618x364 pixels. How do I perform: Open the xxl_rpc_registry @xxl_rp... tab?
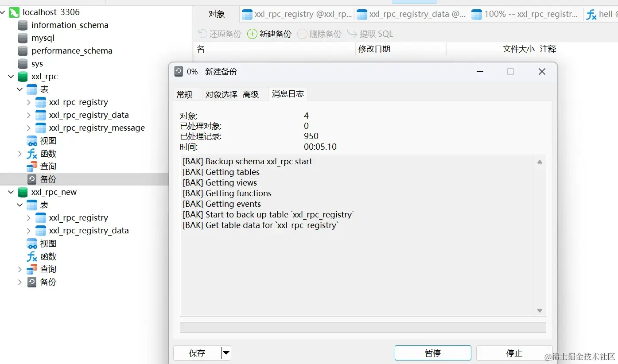tap(297, 14)
